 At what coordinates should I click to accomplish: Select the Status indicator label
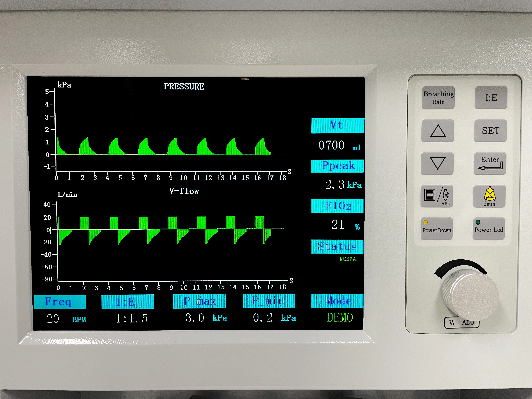click(337, 246)
